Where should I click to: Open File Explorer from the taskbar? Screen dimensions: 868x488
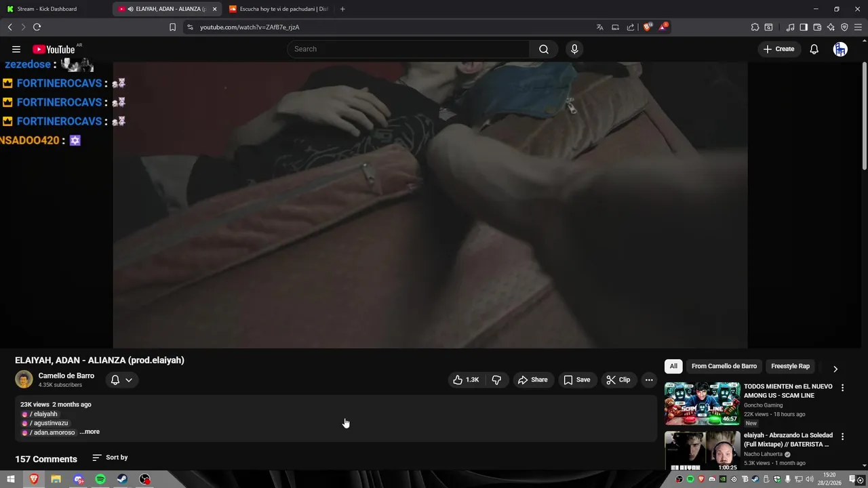(56, 479)
